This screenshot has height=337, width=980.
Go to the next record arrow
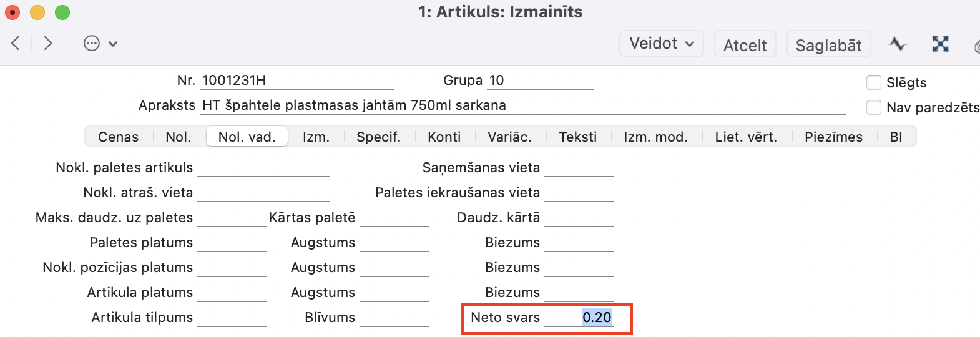pyautogui.click(x=48, y=43)
